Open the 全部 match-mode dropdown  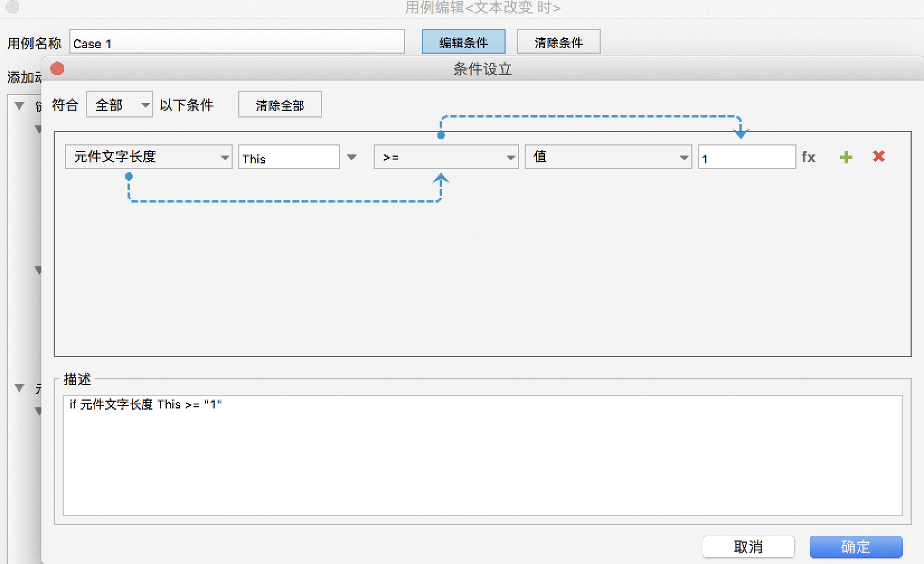pos(119,105)
